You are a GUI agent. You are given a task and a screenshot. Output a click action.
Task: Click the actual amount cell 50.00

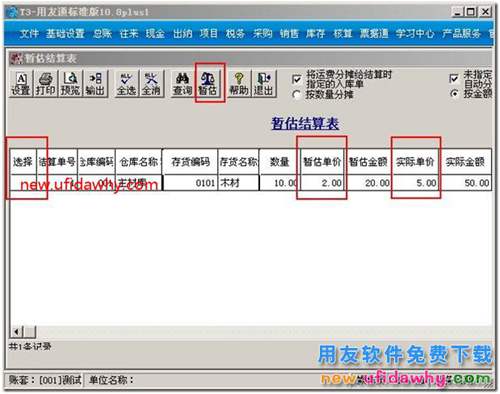coord(465,183)
